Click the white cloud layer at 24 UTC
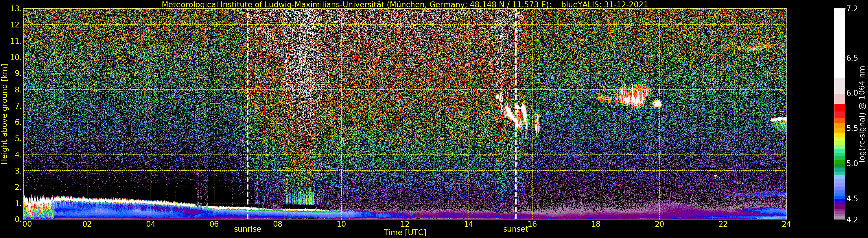The image size is (868, 238). pos(779,119)
